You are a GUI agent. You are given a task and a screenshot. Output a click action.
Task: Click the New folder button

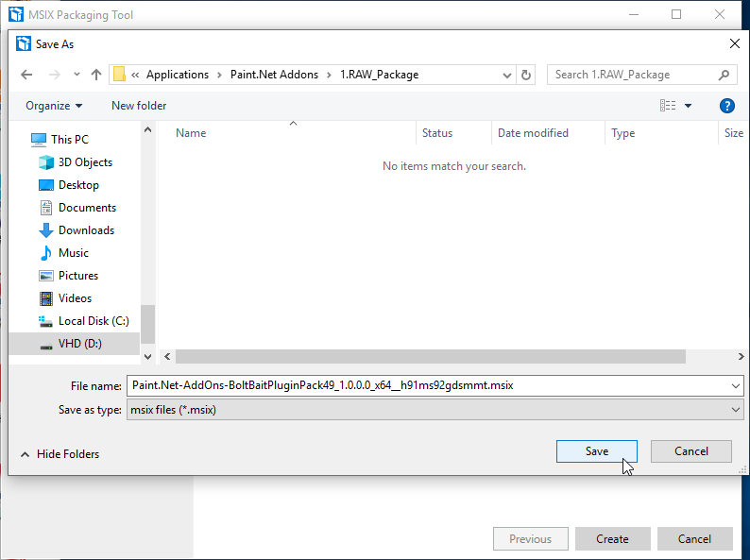139,106
